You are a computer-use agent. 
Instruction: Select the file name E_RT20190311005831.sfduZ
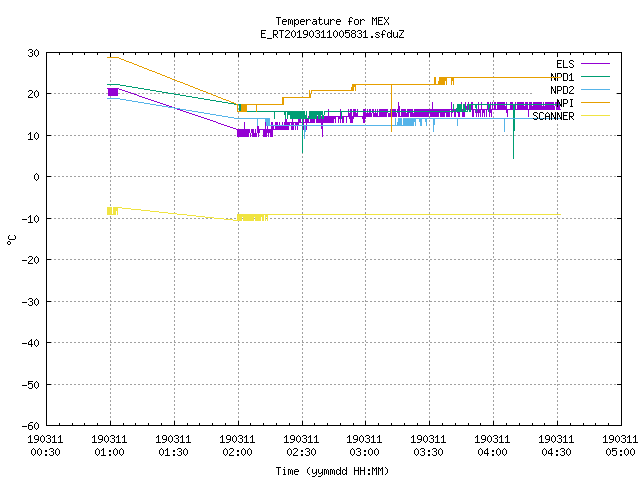tap(332, 34)
